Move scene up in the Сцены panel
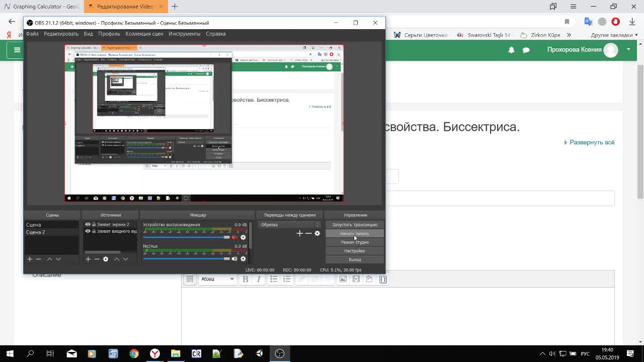The width and height of the screenshot is (644, 362). tap(49, 259)
